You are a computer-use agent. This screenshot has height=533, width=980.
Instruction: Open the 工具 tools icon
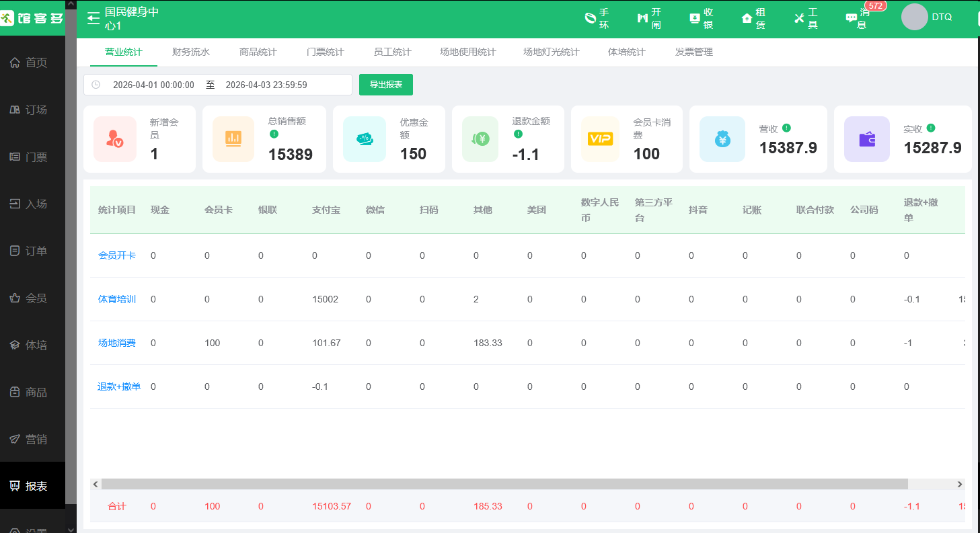805,18
